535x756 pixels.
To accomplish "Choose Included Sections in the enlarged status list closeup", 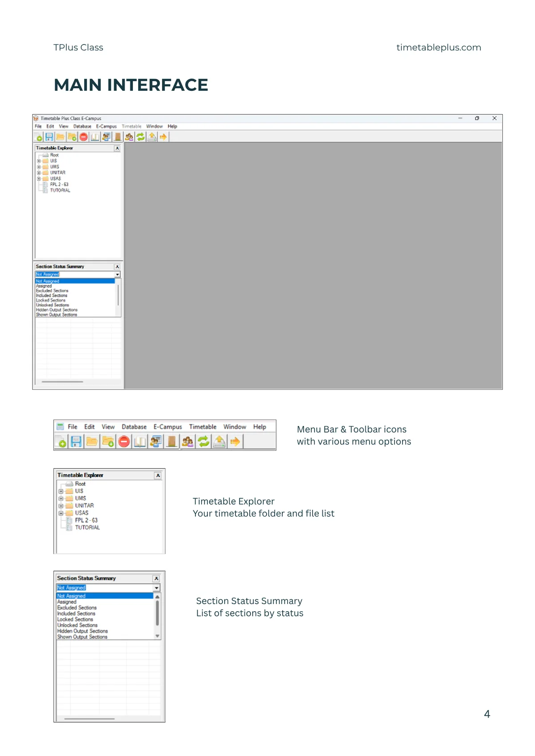I will point(76,613).
